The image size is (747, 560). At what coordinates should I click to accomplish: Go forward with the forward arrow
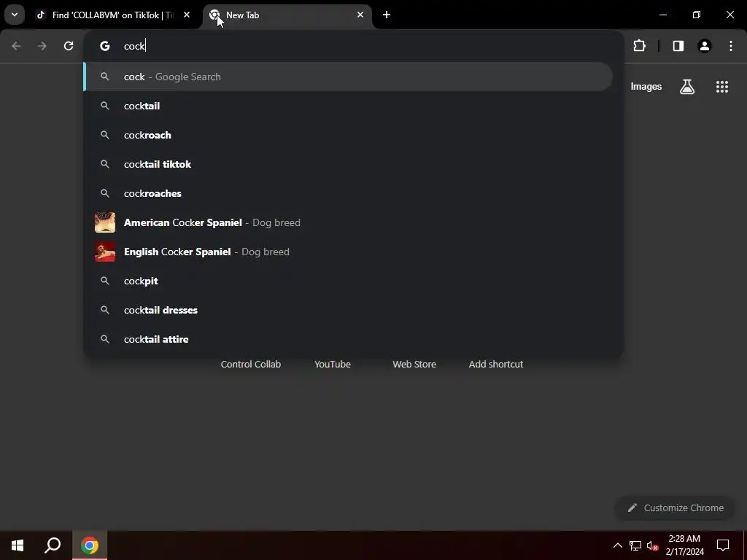point(42,46)
